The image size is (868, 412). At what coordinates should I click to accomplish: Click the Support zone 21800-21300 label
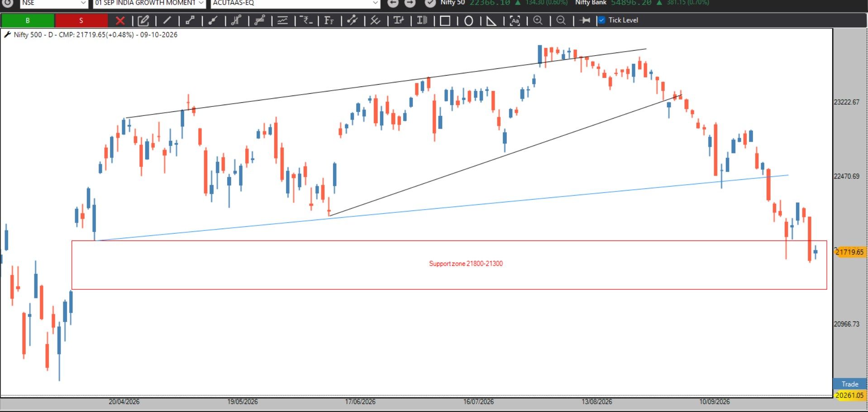pos(466,263)
